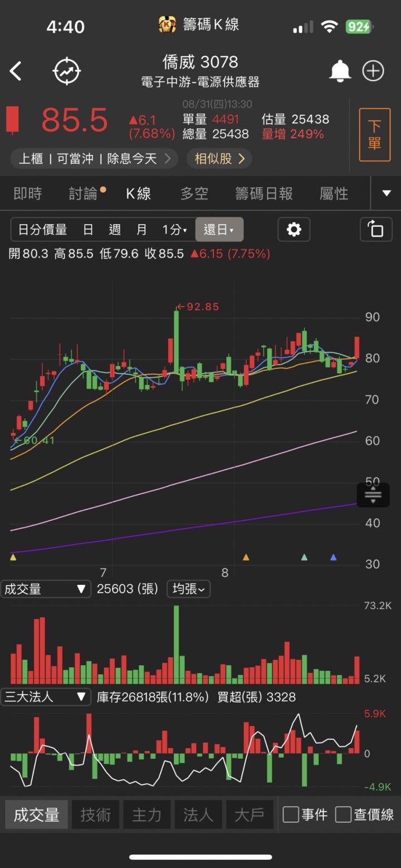Tap the battery indicator icon
401x868 pixels.
tap(359, 27)
